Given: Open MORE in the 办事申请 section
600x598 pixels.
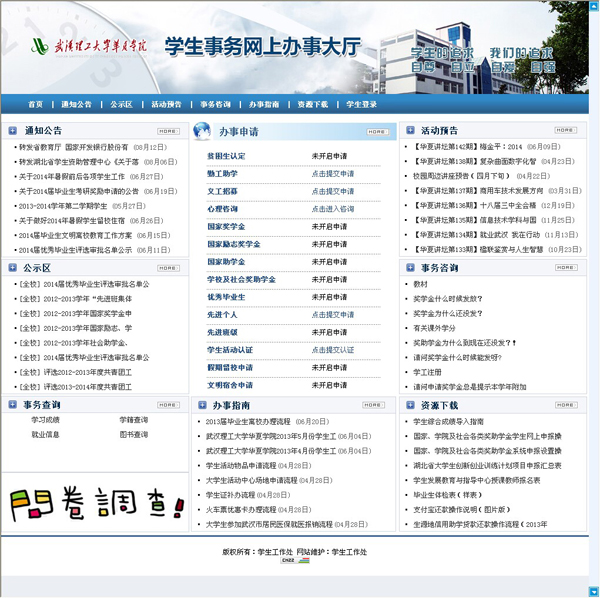Looking at the screenshot, I should click(375, 131).
